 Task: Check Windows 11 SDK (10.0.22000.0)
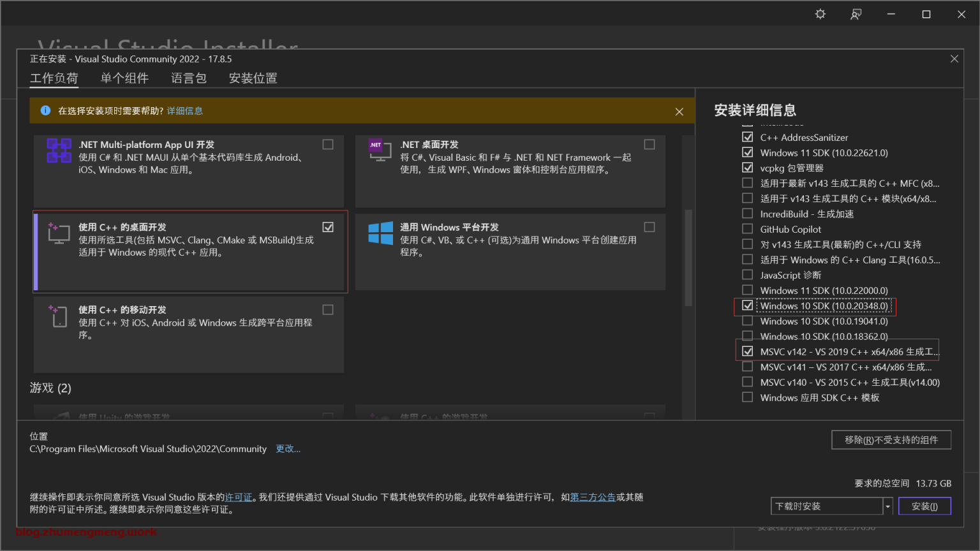coord(748,290)
